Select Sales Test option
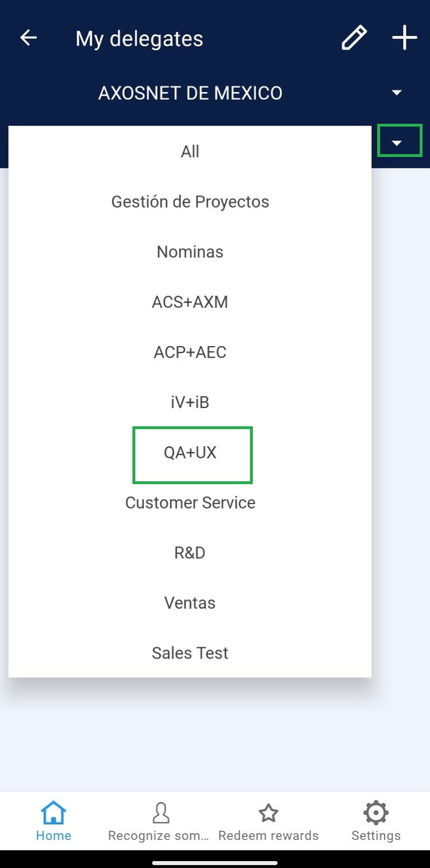 pyautogui.click(x=190, y=653)
